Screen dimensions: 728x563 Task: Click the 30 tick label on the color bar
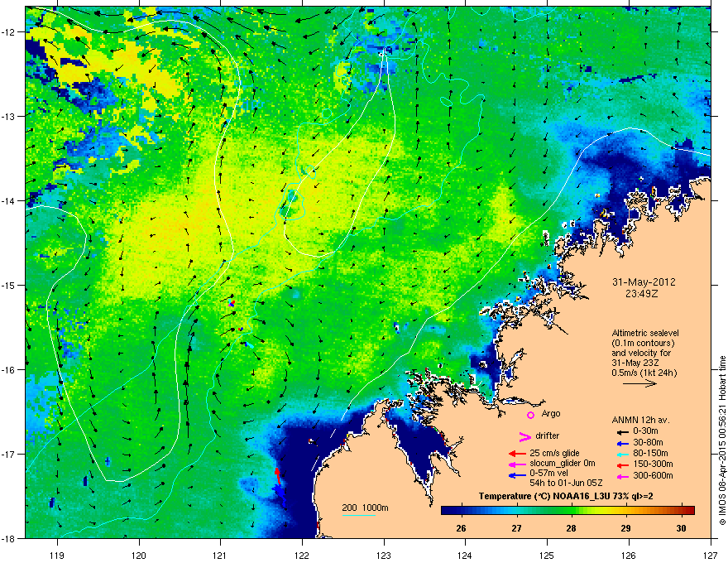click(x=681, y=528)
